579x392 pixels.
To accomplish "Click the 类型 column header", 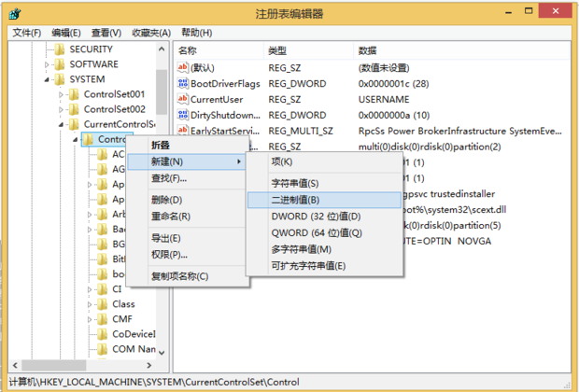I will tap(277, 50).
